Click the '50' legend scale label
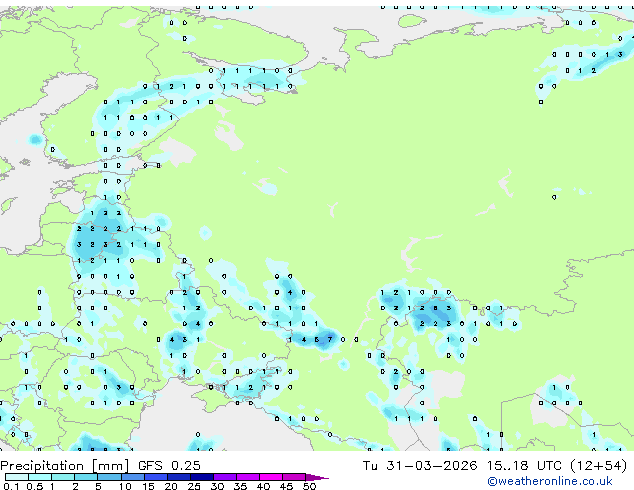 click(x=310, y=486)
